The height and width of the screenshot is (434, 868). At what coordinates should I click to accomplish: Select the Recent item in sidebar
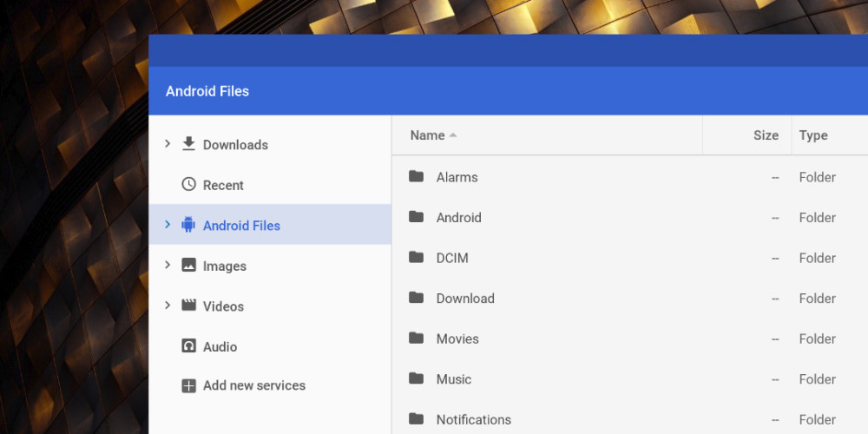point(223,185)
